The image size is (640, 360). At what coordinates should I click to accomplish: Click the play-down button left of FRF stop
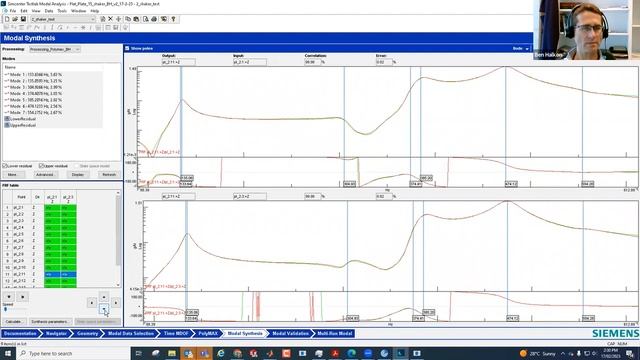coord(9,297)
